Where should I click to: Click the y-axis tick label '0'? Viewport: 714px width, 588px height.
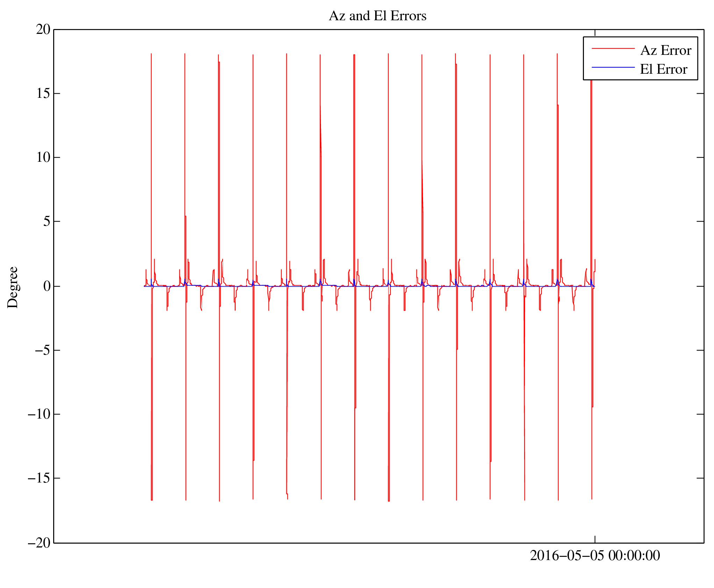click(47, 286)
